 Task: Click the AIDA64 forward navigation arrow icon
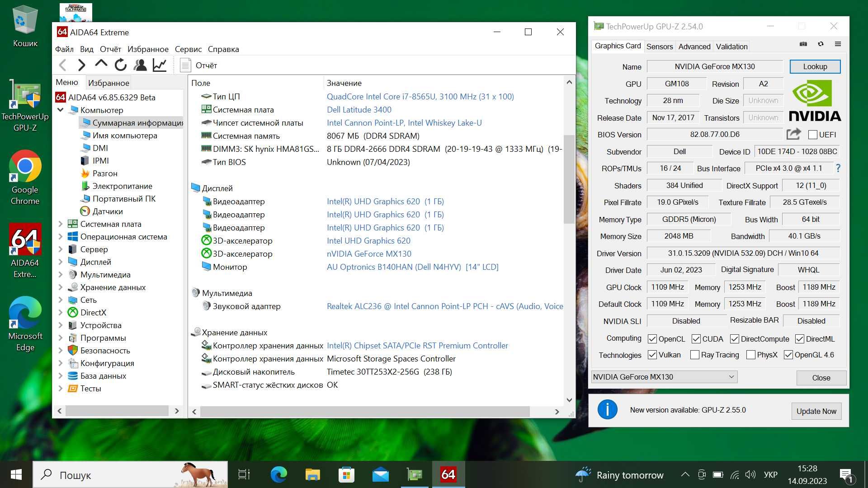tap(82, 65)
